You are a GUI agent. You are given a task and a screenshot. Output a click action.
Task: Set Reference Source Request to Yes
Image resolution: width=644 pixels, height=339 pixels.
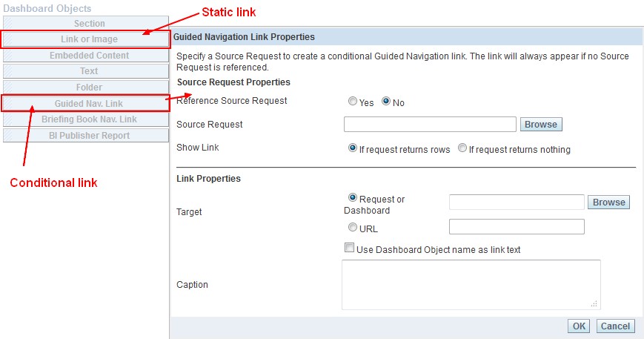coord(352,102)
